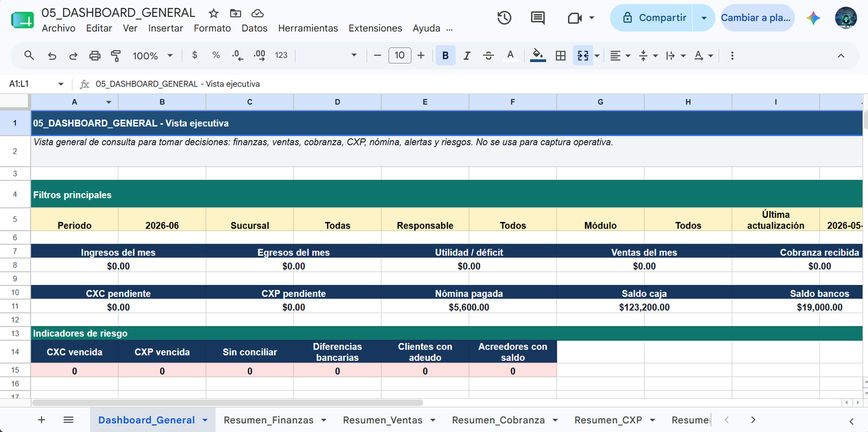The width and height of the screenshot is (868, 432).
Task: Open the Sheets home logo
Action: pos(22,20)
